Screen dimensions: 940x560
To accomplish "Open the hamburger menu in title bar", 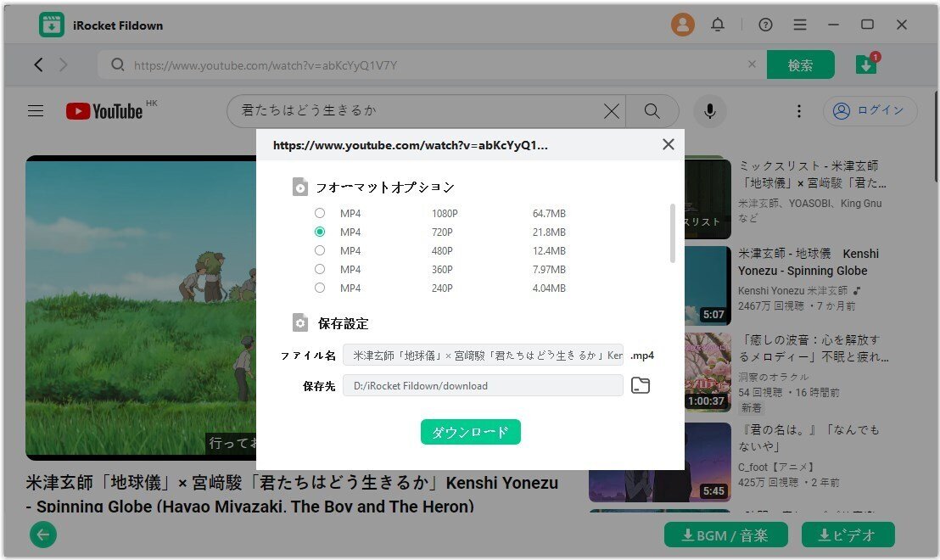I will (x=800, y=25).
